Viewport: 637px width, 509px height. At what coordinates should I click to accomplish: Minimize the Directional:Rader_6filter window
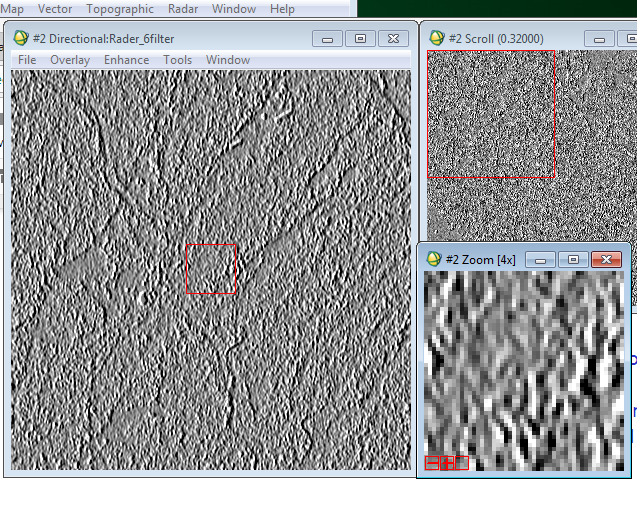[328, 38]
